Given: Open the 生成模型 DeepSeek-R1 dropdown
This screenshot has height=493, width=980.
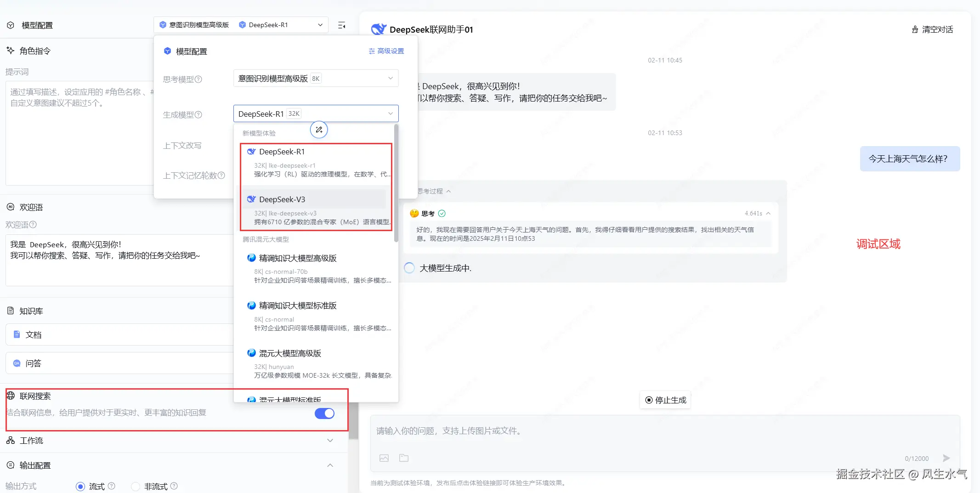Looking at the screenshot, I should (316, 113).
